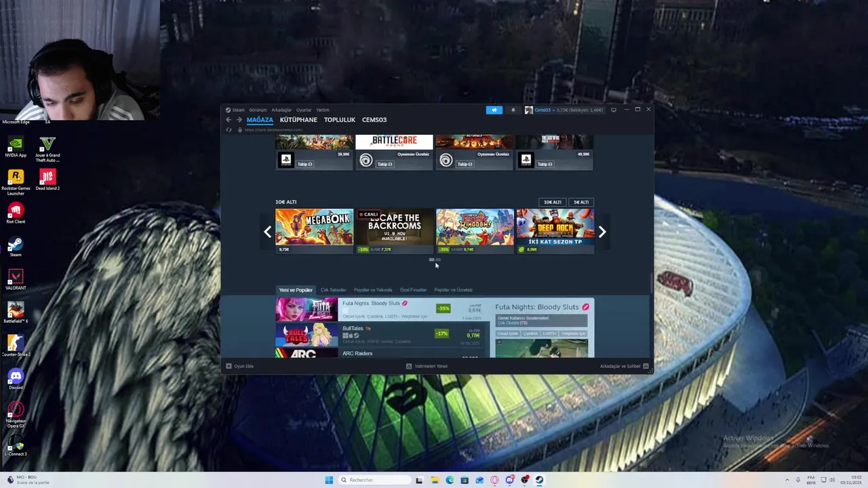Open the notifications bell in Steam
The height and width of the screenshot is (488, 868).
click(x=513, y=110)
